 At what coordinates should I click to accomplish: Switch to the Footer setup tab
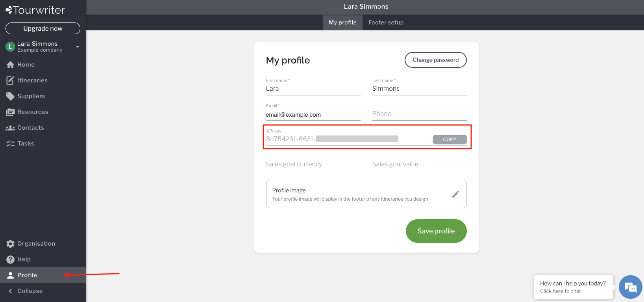pos(386,22)
